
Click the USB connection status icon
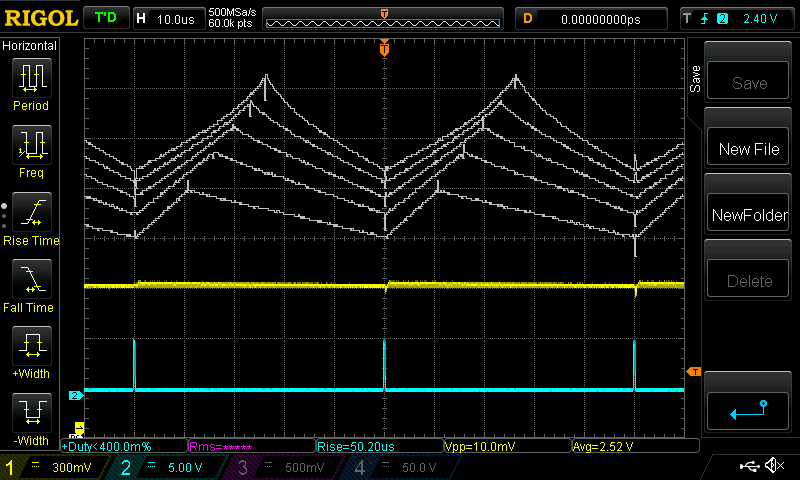pos(750,466)
